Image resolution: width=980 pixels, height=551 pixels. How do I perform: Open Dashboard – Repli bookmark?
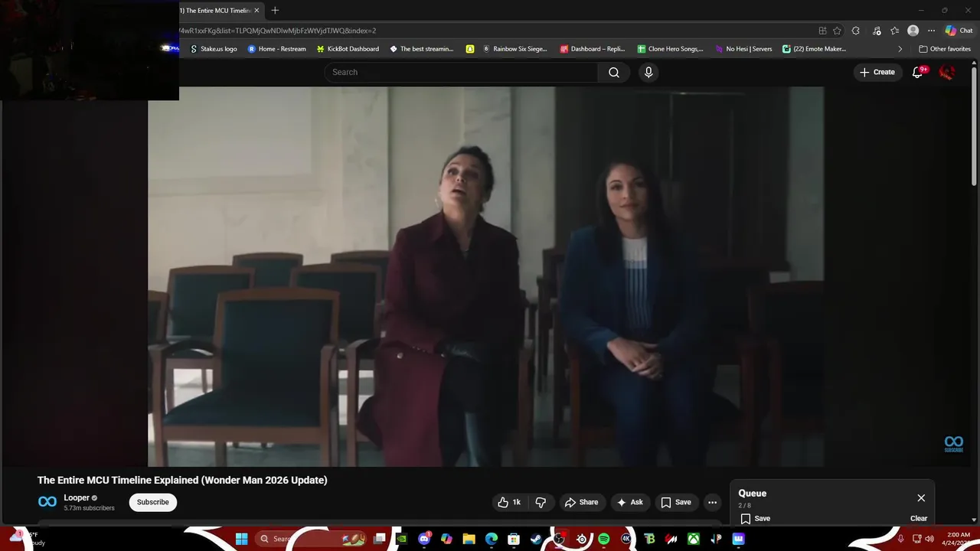(593, 49)
